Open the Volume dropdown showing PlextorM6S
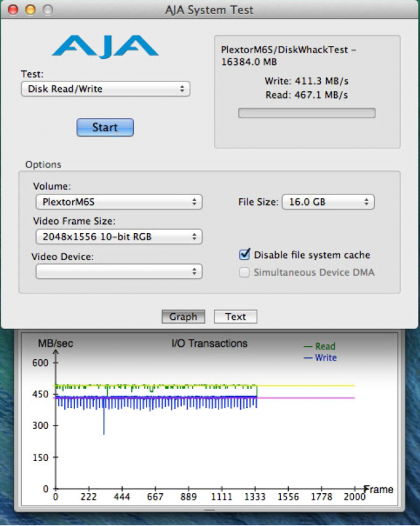420x526 pixels. click(119, 202)
